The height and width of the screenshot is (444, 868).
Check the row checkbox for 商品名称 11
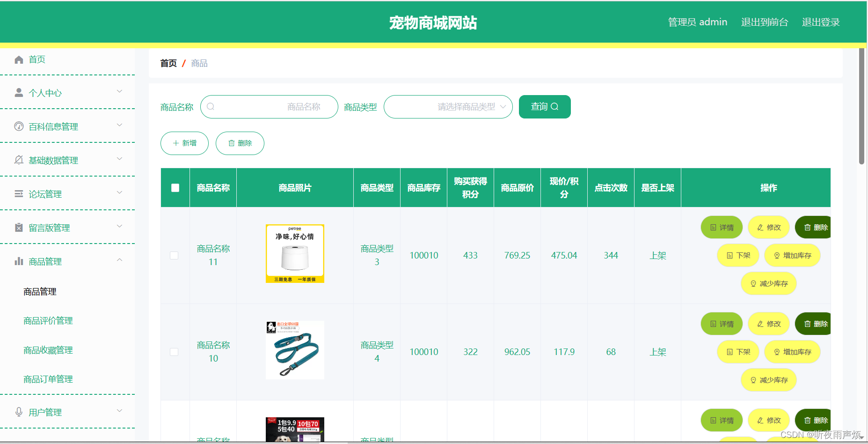pos(174,255)
